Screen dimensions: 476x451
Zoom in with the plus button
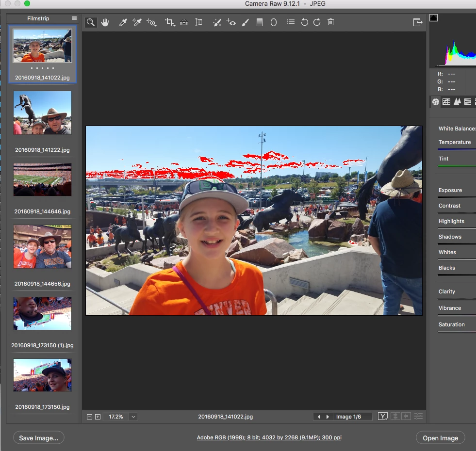pyautogui.click(x=98, y=417)
